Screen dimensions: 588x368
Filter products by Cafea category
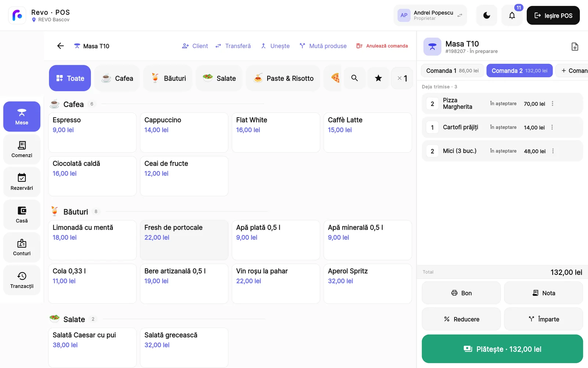pos(117,78)
